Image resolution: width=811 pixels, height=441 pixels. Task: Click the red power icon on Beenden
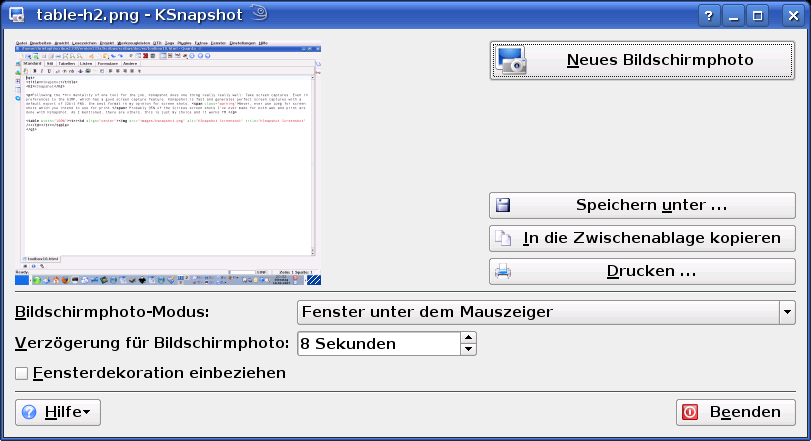[x=690, y=412]
